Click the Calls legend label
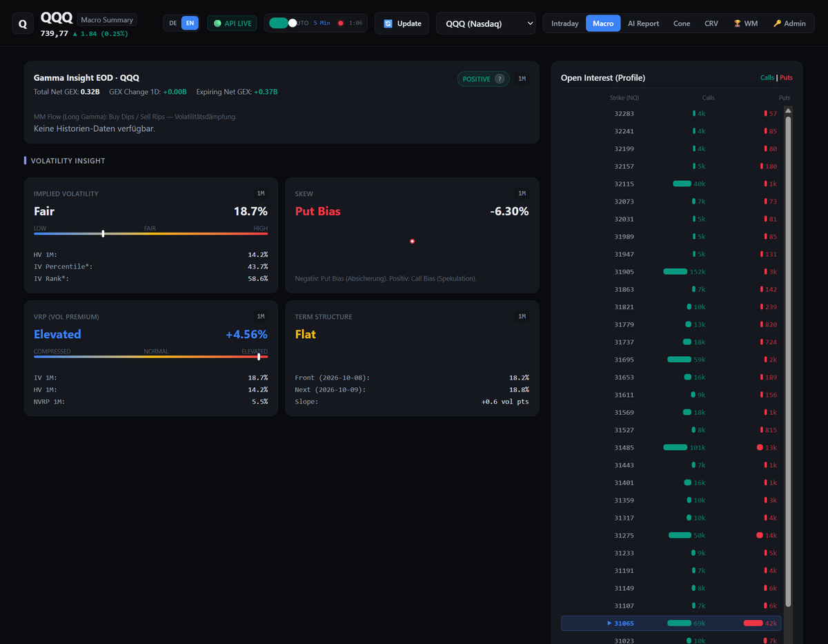 click(767, 78)
